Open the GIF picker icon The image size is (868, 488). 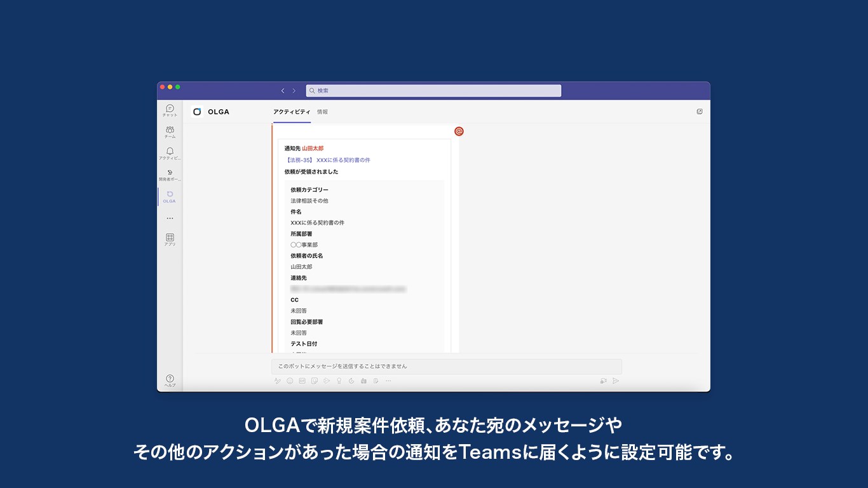pos(302,381)
